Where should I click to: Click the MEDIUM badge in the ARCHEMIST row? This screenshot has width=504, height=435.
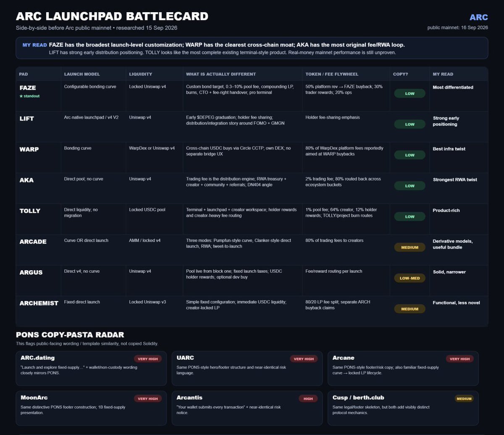[409, 309]
